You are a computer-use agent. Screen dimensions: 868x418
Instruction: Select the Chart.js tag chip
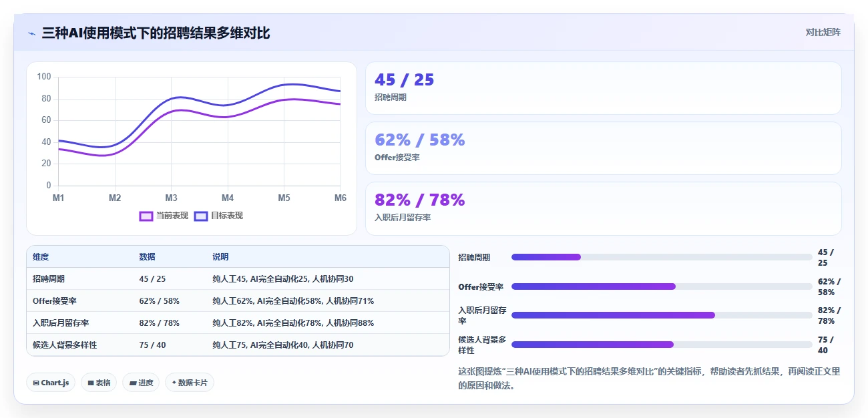51,383
